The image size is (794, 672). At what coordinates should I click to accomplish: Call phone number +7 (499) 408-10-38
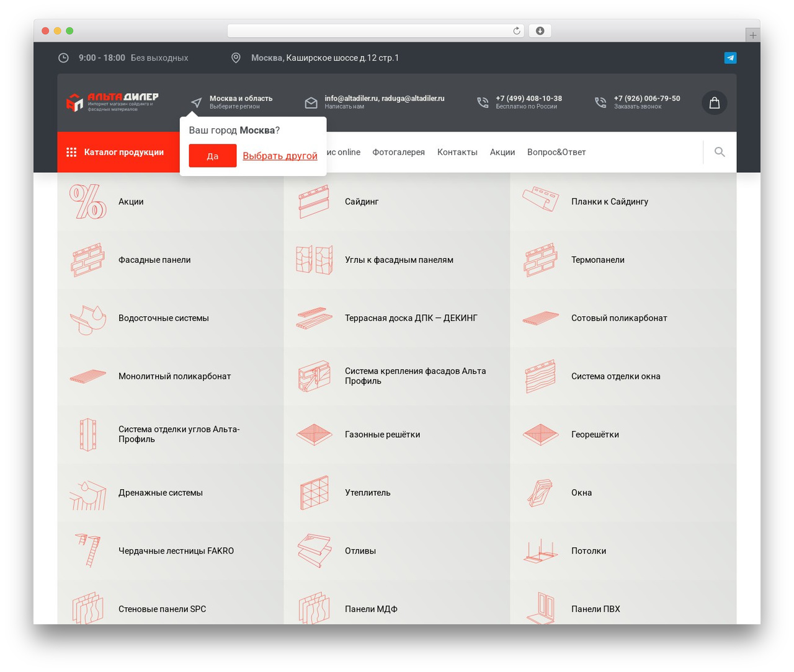(x=529, y=99)
